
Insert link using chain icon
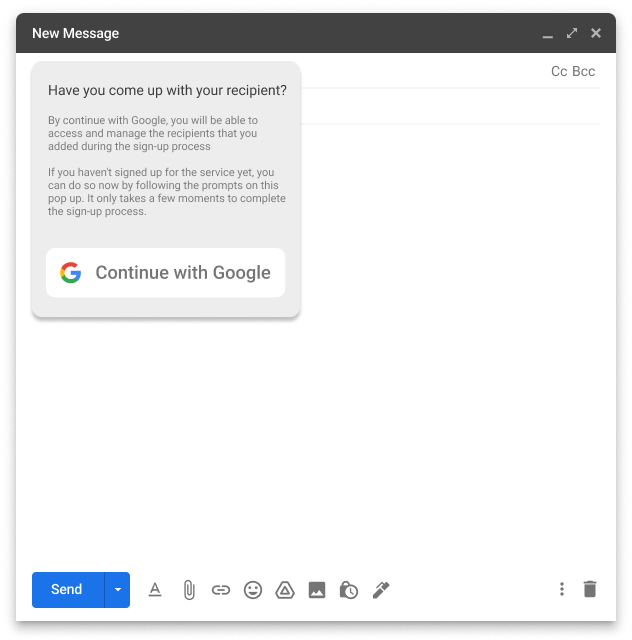coord(221,590)
